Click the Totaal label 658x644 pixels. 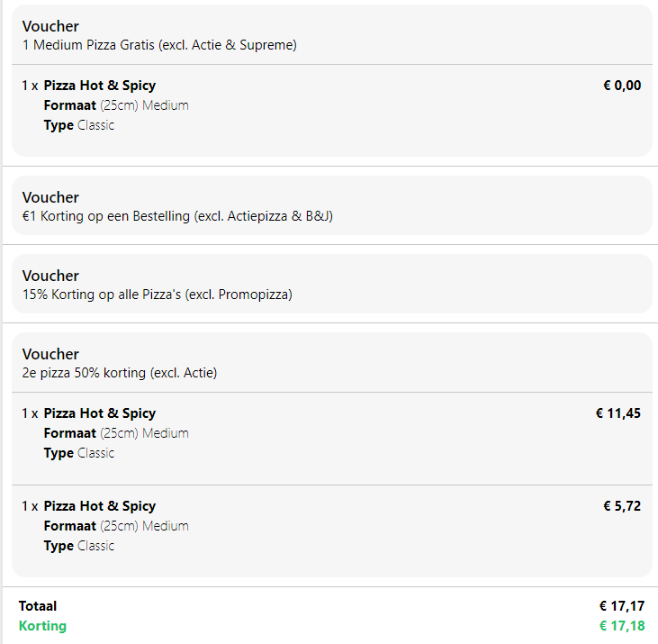click(38, 606)
